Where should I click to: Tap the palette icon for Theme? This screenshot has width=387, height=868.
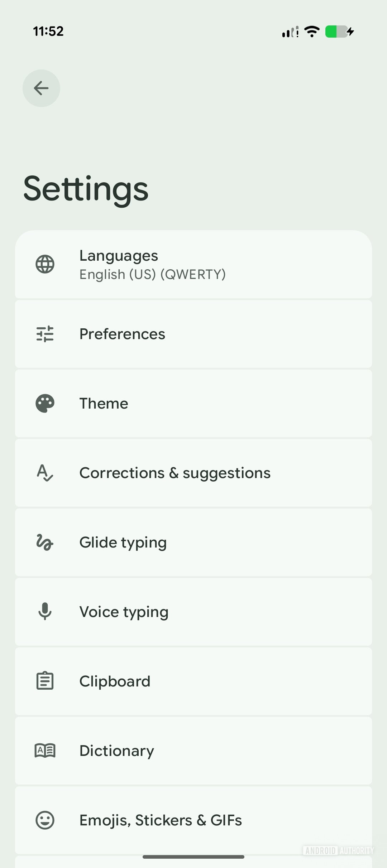45,404
